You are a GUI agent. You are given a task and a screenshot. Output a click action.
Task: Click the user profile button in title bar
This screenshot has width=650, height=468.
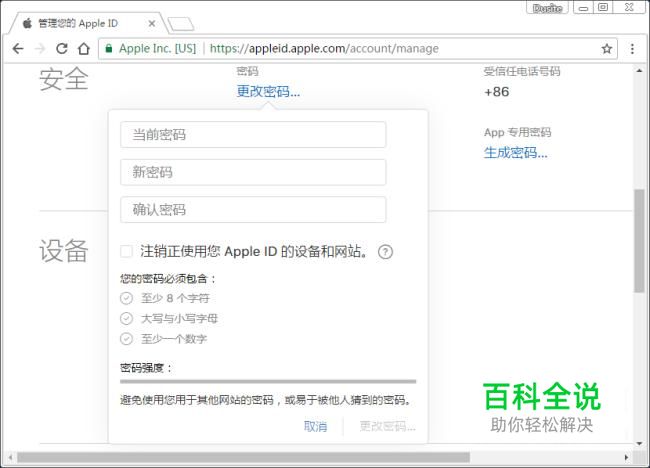[547, 8]
